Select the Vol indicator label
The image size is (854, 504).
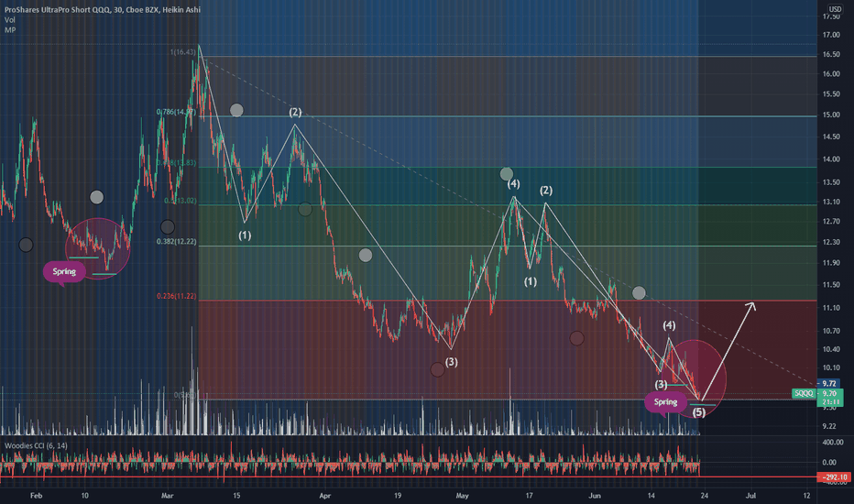[10, 19]
